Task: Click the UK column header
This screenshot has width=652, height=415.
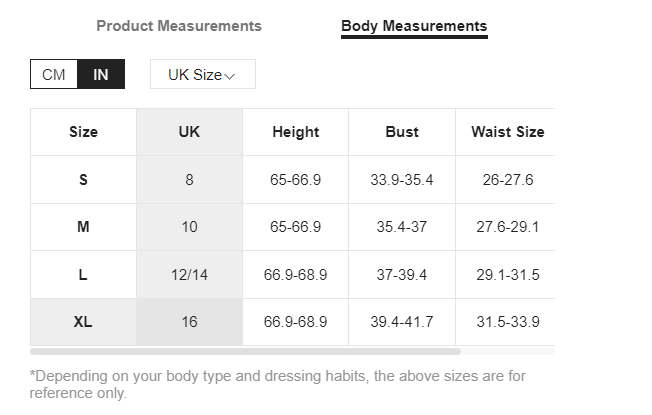Action: pyautogui.click(x=189, y=132)
